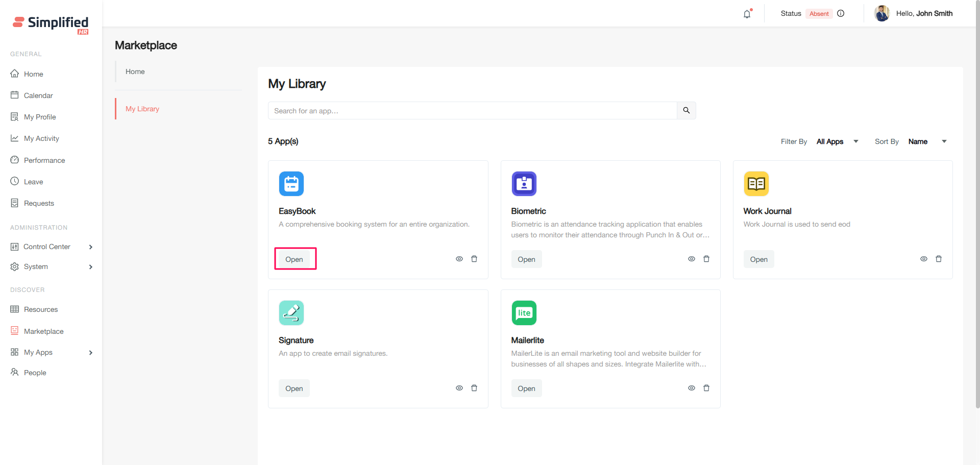980x465 pixels.
Task: Click the Search for an app field
Action: coord(472,111)
